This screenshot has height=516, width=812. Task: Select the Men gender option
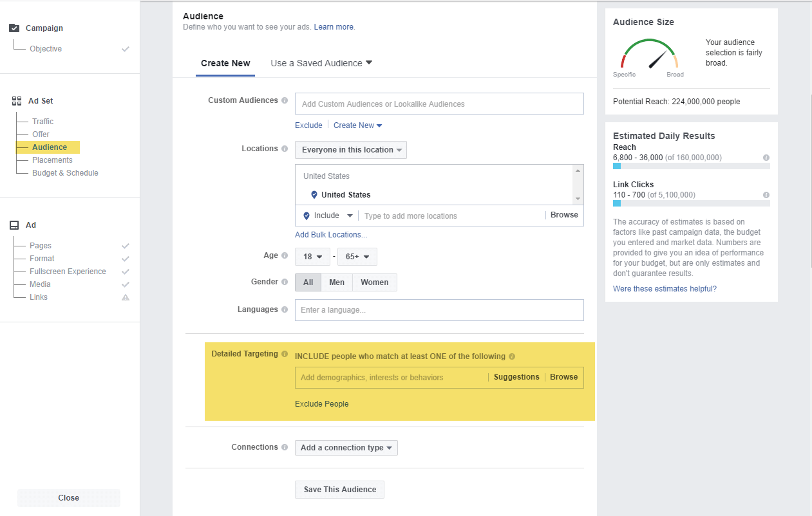tap(337, 282)
